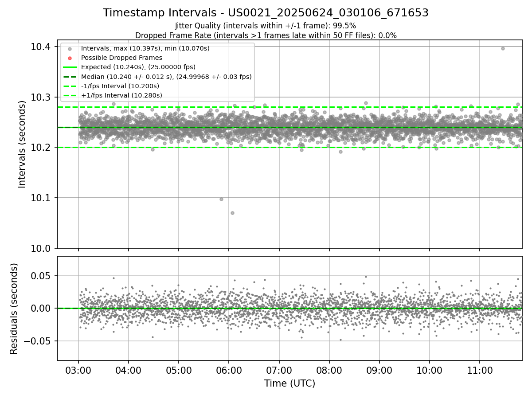Click the '08:00' x-axis tick label
This screenshot has width=532, height=399.
pos(329,370)
